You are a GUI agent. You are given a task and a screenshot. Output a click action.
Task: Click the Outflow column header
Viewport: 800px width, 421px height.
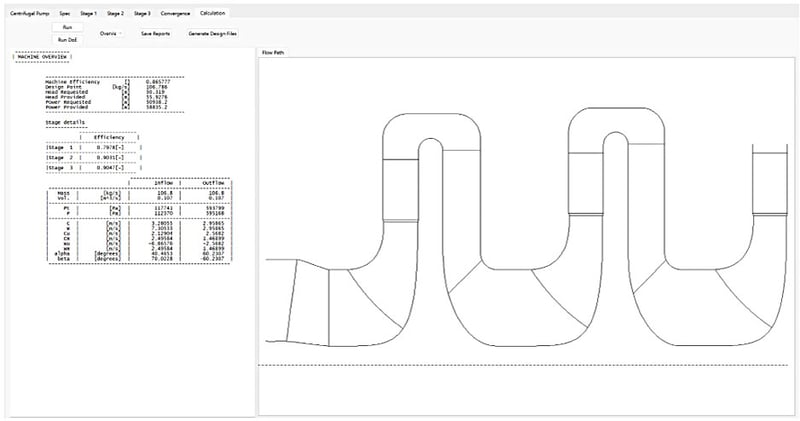point(212,183)
